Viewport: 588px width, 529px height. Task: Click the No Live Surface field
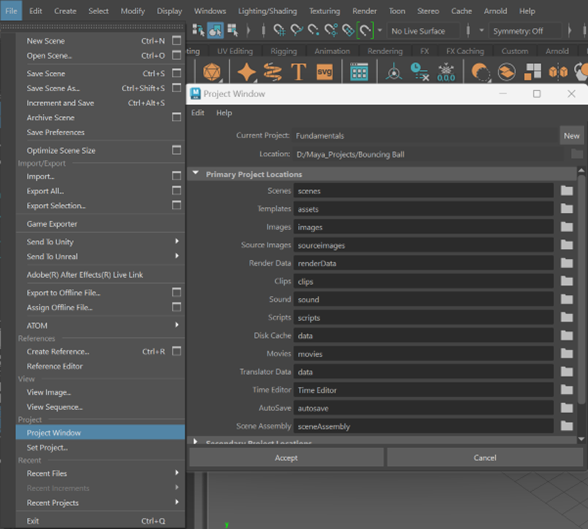[x=423, y=31]
